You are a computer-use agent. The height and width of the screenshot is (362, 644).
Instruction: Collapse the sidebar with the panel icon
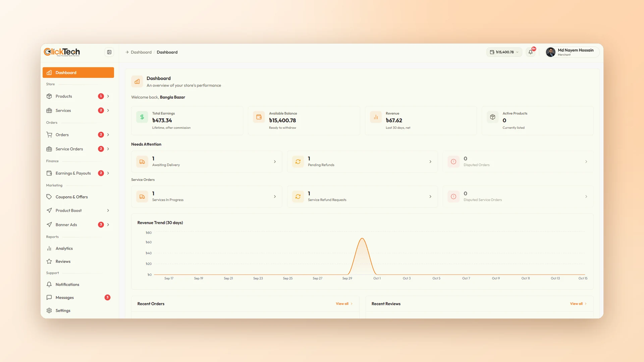point(109,52)
